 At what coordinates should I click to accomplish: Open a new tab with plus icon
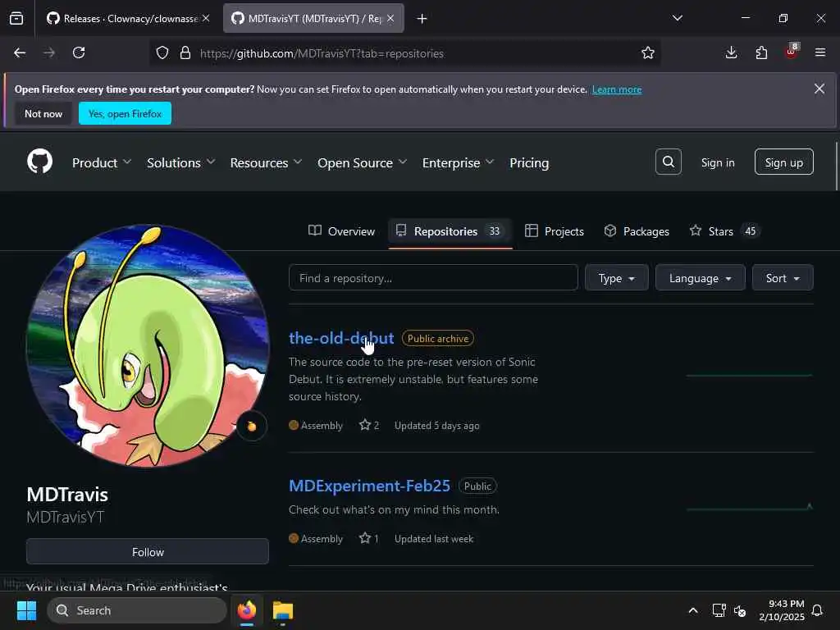tap(422, 19)
